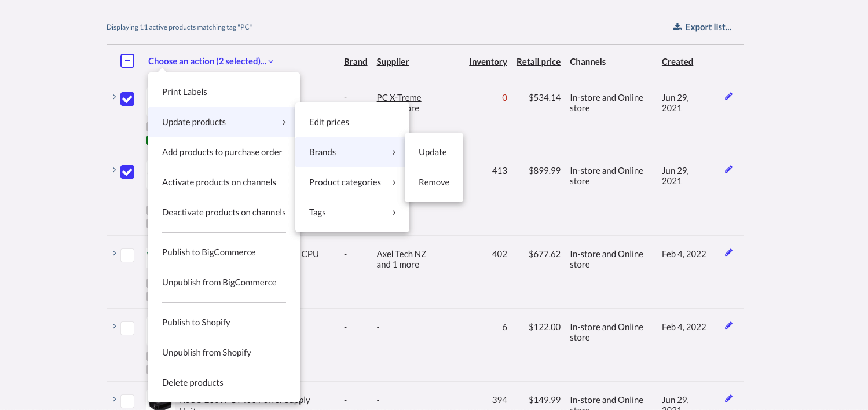Open the editor for the $122.00 product
Viewport: 868px width, 410px height.
pyautogui.click(x=728, y=326)
